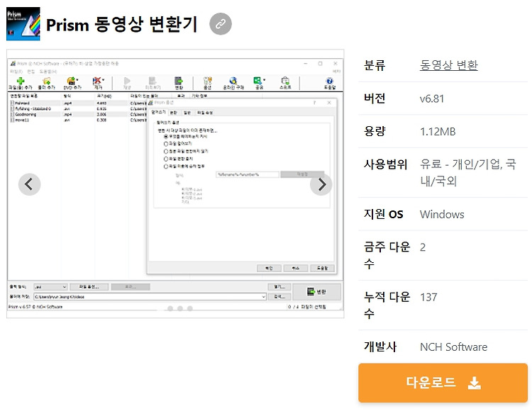Click the globe online purchase icon in the toolbar
This screenshot has width=532, height=411.
point(233,81)
